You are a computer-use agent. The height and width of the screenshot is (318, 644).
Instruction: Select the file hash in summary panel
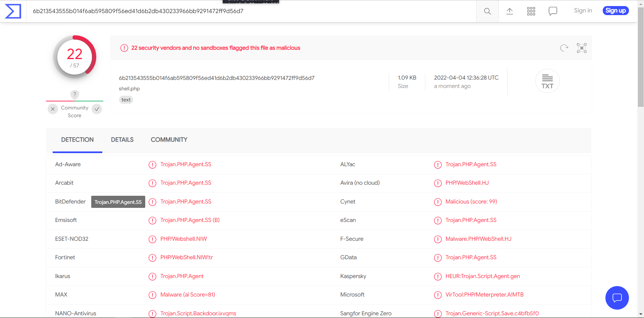tap(217, 78)
